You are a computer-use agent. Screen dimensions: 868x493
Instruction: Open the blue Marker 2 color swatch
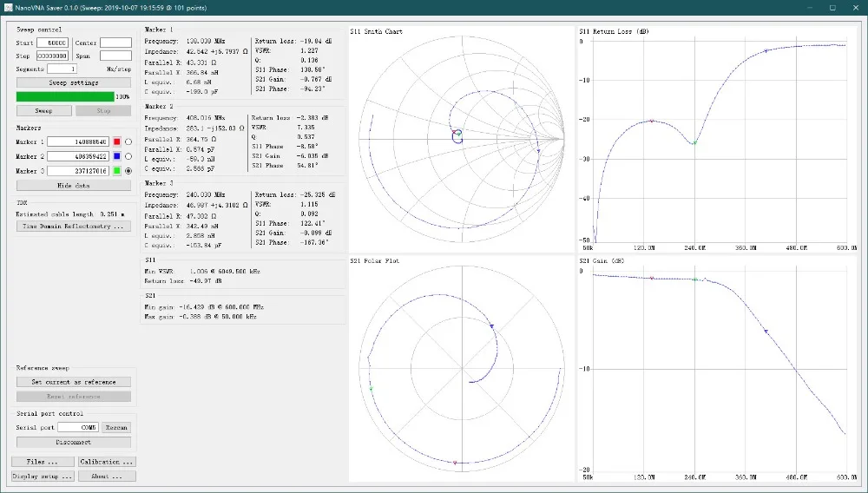tap(117, 156)
